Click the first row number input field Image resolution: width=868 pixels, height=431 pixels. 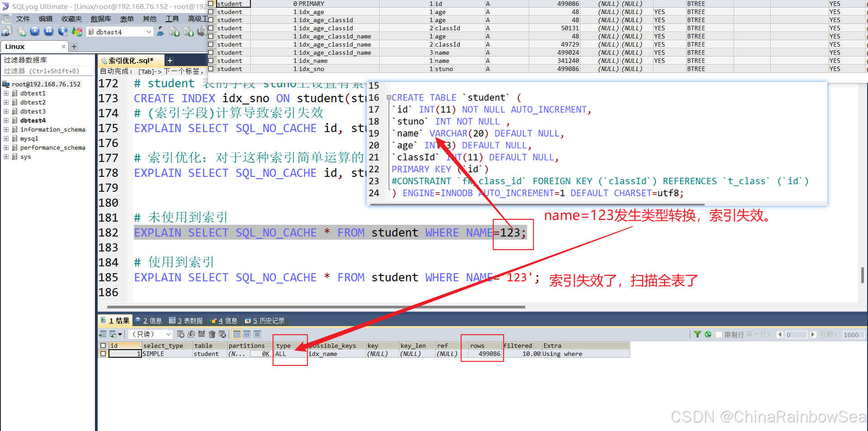(x=796, y=335)
